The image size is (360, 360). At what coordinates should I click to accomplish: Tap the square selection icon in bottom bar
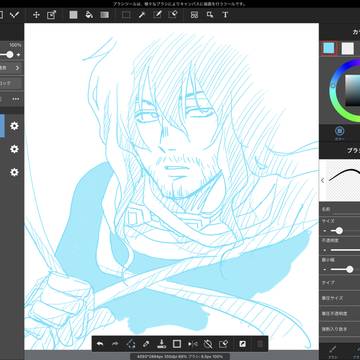pos(177,344)
